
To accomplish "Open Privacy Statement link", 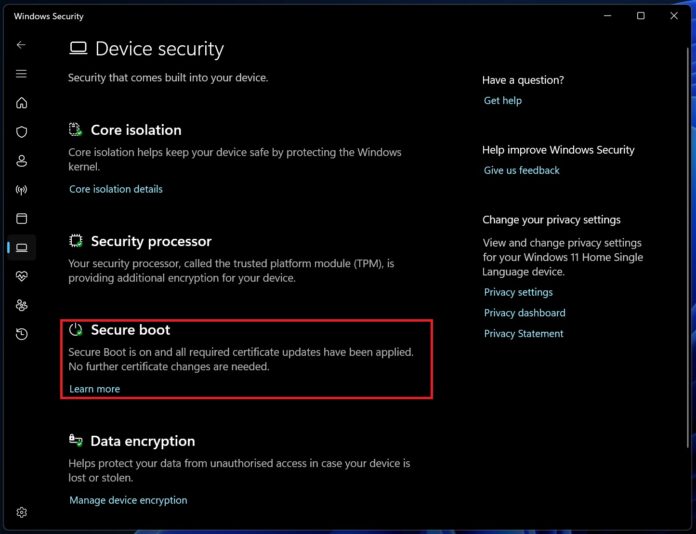I will [523, 334].
